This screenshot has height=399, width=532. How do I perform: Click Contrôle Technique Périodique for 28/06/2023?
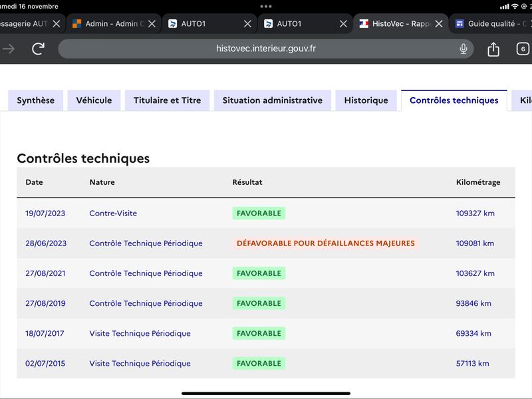click(146, 243)
